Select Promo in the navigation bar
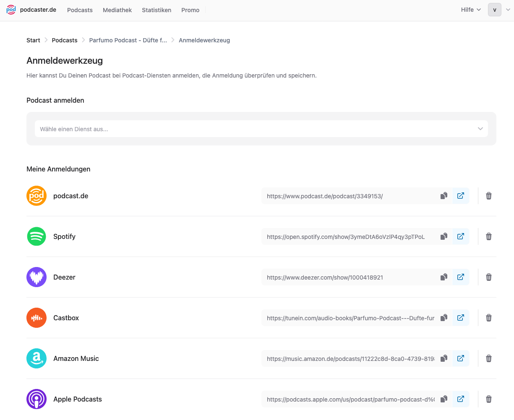Viewport: 514px width, 420px height. tap(190, 10)
